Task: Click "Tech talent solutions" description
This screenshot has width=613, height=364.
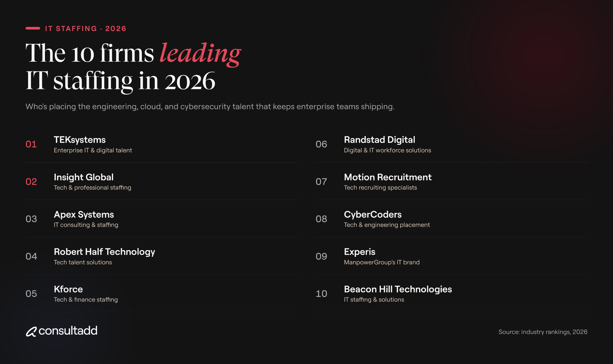Action: pos(83,262)
